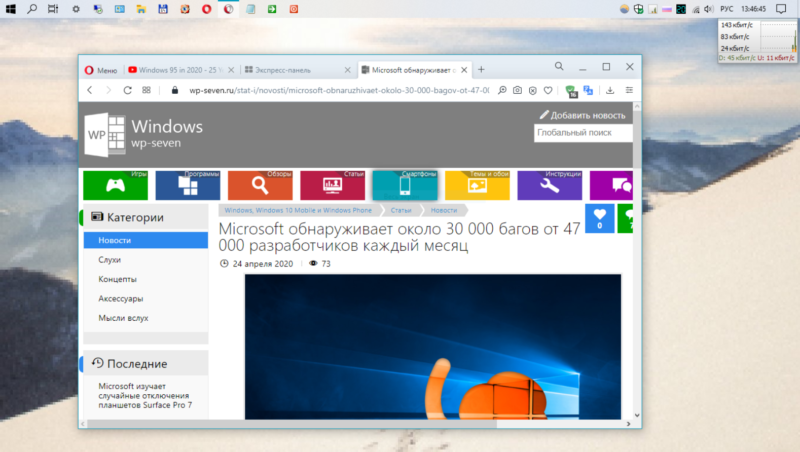
Task: Click the Статьи breadcrumb
Action: [401, 210]
